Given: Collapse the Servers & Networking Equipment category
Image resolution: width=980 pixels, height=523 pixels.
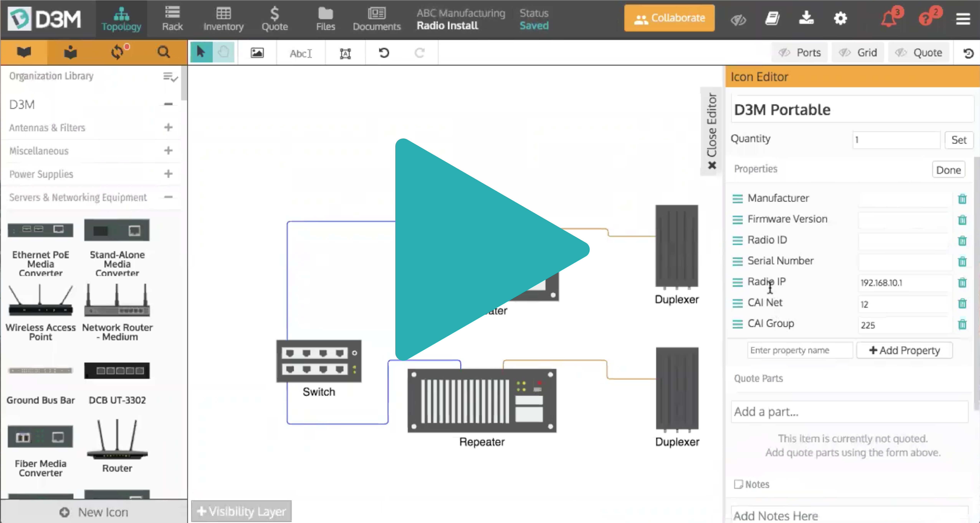Looking at the screenshot, I should (x=168, y=197).
